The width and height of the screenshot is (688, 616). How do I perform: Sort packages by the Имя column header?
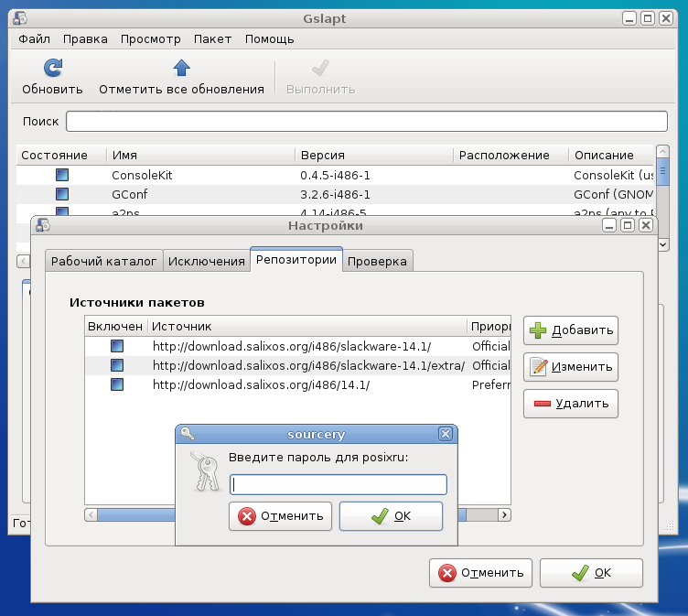[x=201, y=155]
